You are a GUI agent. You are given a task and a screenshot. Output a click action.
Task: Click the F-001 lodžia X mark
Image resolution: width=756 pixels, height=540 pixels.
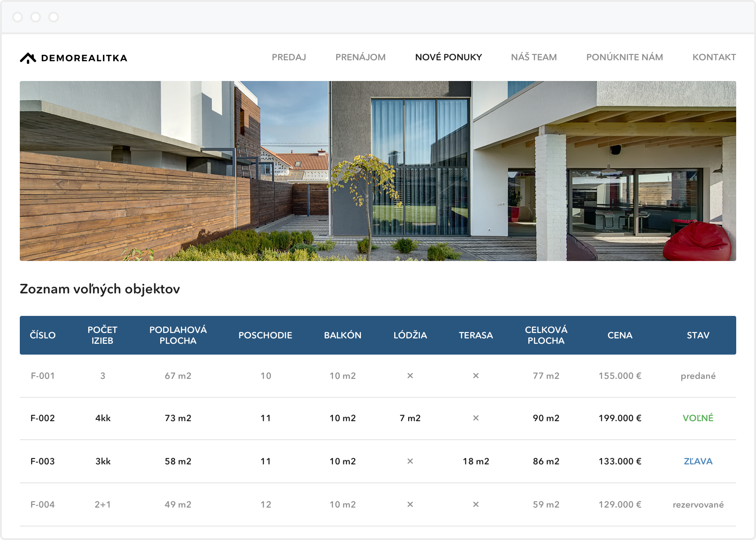[410, 376]
